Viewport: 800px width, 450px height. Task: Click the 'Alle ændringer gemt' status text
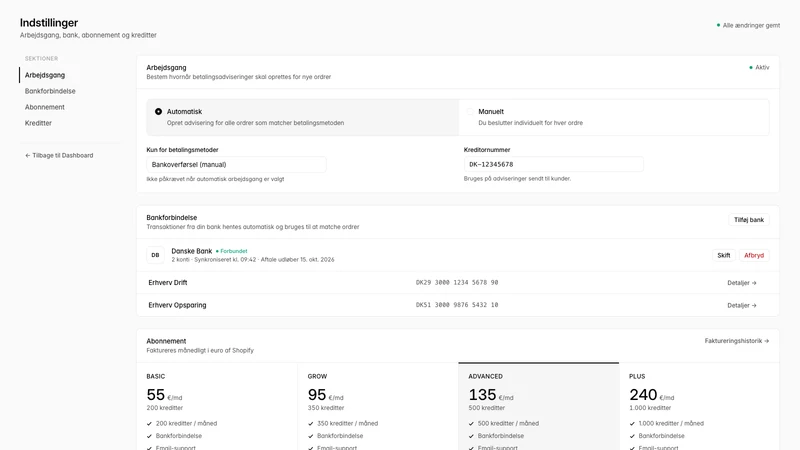(751, 25)
